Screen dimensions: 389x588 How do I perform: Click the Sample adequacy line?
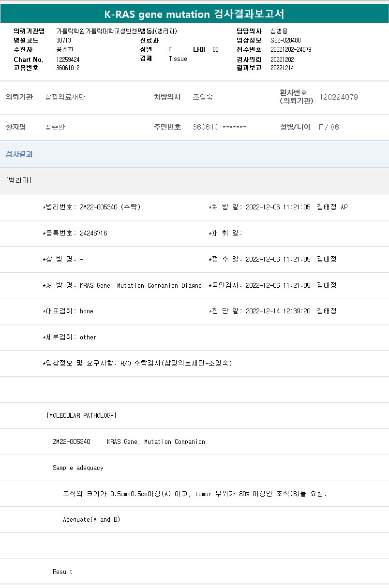(x=78, y=468)
